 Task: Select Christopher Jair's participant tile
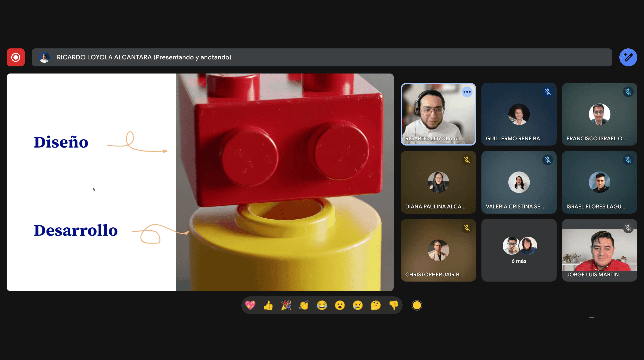(438, 250)
